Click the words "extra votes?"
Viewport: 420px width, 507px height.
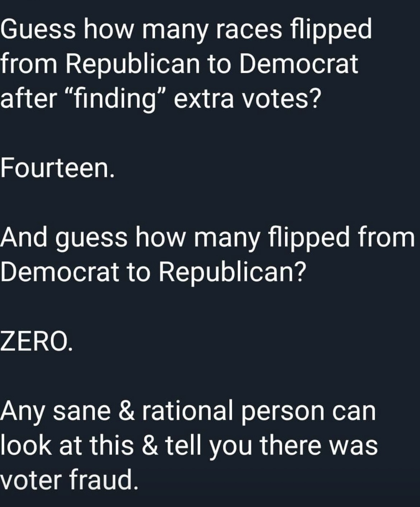246,98
